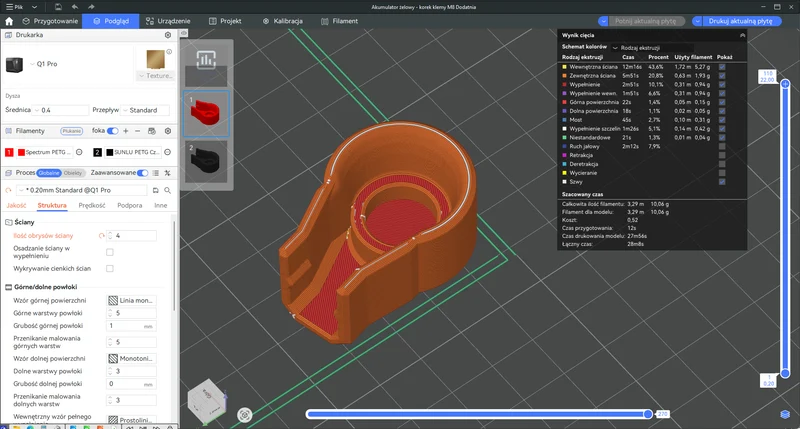The height and width of the screenshot is (429, 800).
Task: Open all plates statistics icon
Action: [x=206, y=60]
